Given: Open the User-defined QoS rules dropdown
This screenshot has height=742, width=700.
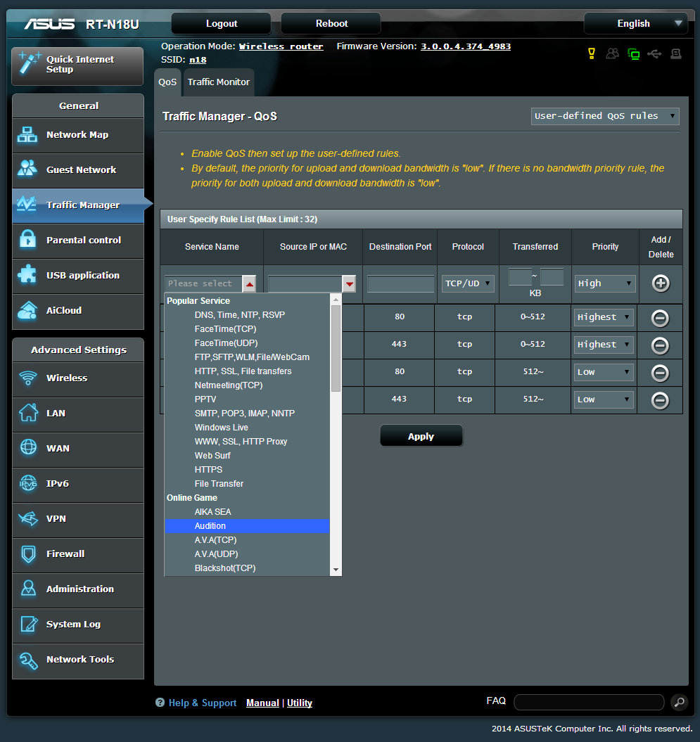Looking at the screenshot, I should [x=605, y=116].
